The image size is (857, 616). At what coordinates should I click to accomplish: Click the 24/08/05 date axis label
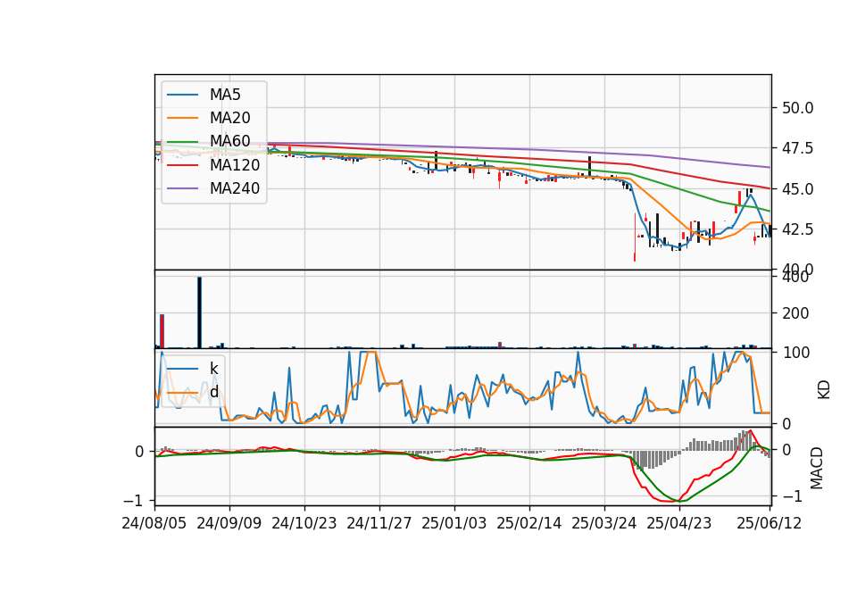pyautogui.click(x=154, y=523)
